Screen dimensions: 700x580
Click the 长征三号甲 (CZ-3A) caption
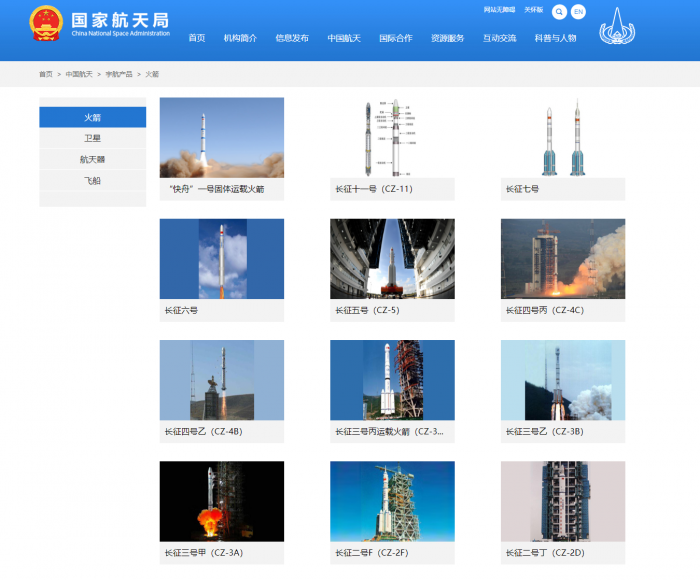(x=204, y=553)
